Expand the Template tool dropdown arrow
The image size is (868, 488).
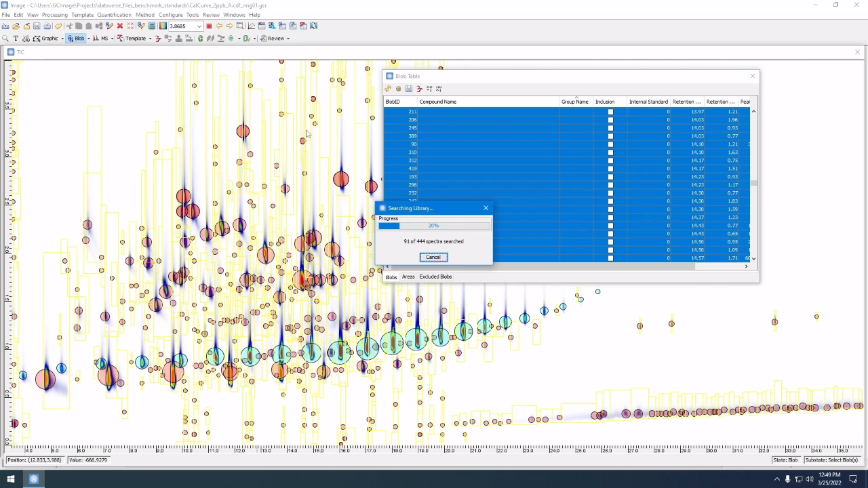[150, 39]
